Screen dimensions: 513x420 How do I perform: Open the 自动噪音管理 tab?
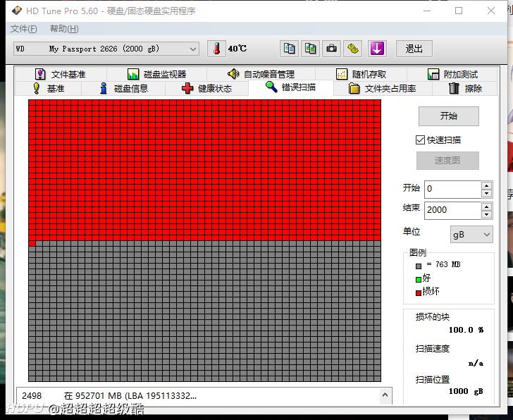click(261, 74)
